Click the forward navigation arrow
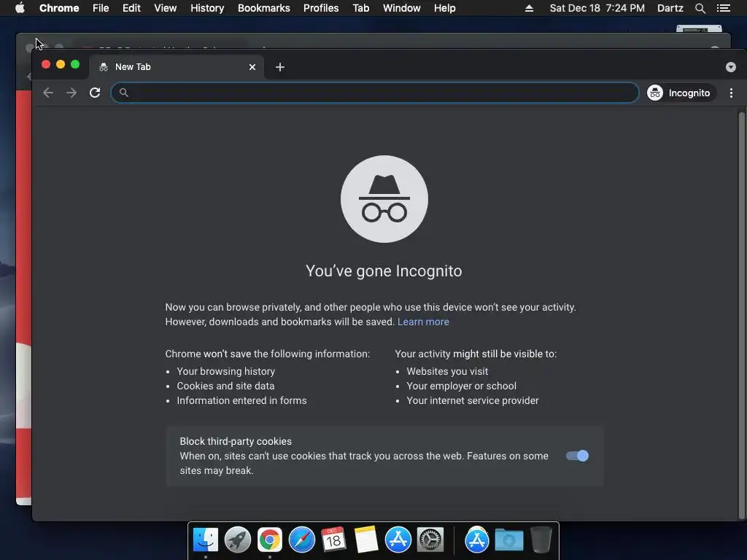This screenshot has height=560, width=747. click(71, 93)
